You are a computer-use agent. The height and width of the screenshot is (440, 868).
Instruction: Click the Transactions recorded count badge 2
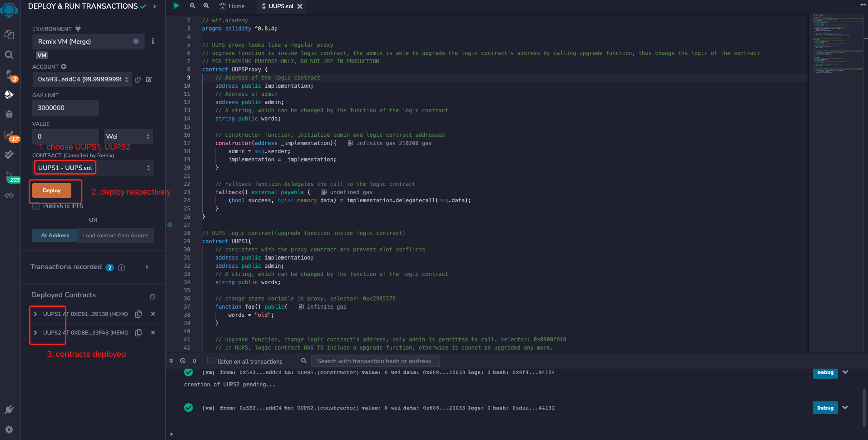[109, 268]
